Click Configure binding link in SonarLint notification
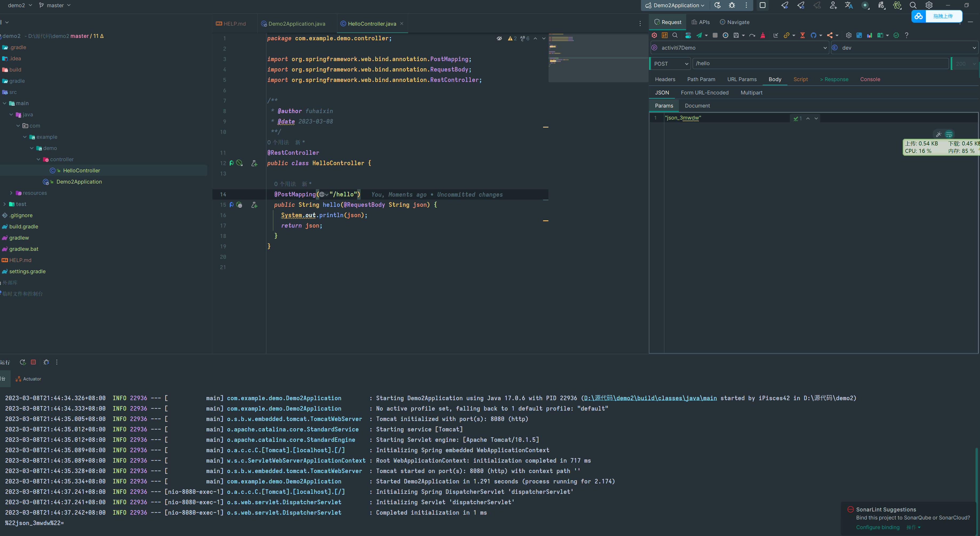This screenshot has height=536, width=980. 878,527
